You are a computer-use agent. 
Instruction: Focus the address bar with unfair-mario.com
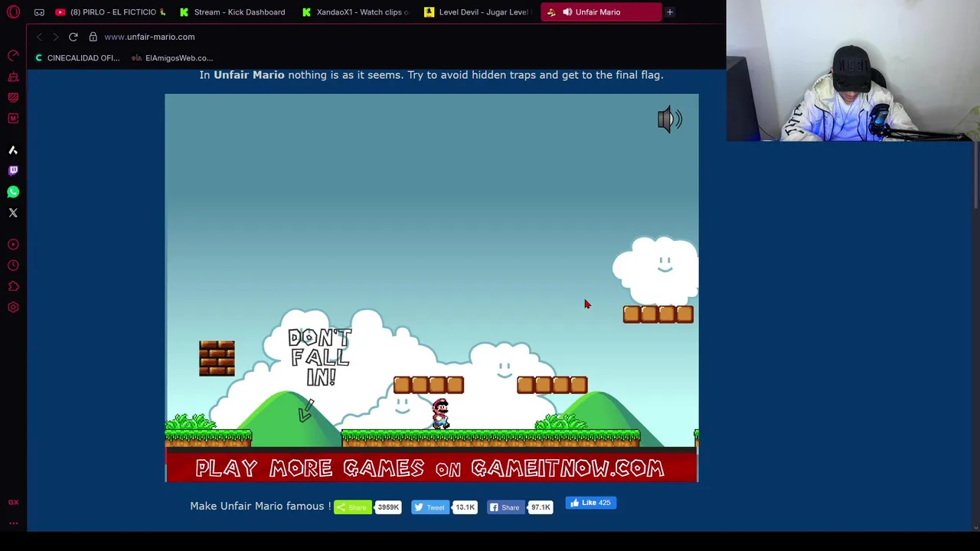[149, 37]
